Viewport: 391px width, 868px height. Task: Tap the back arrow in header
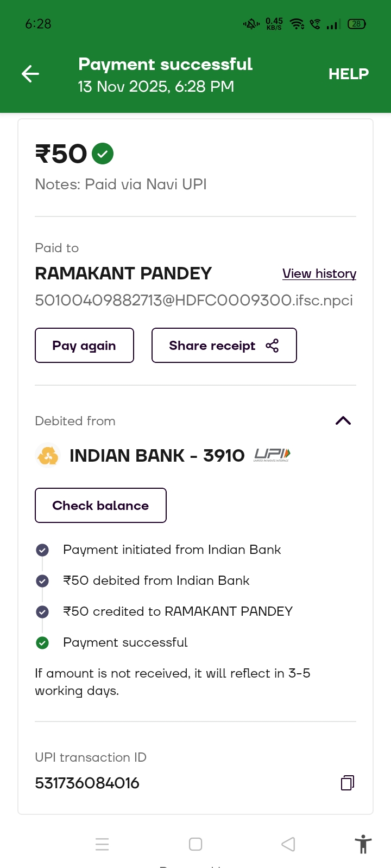click(30, 74)
